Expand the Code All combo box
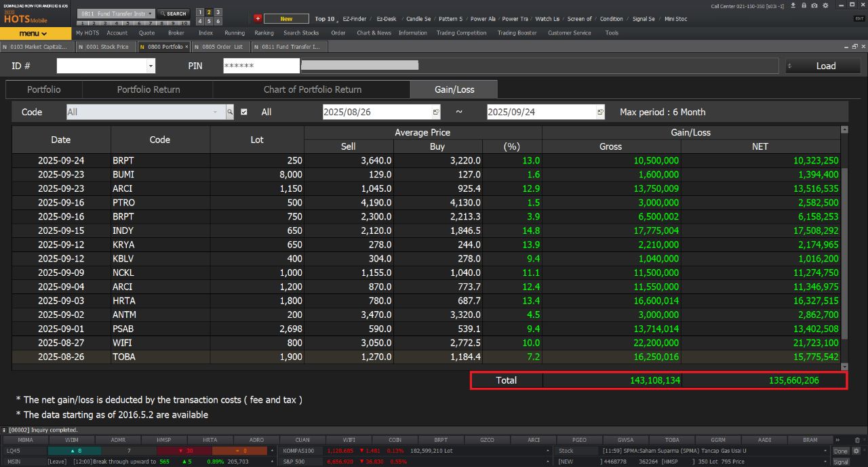 pos(215,112)
